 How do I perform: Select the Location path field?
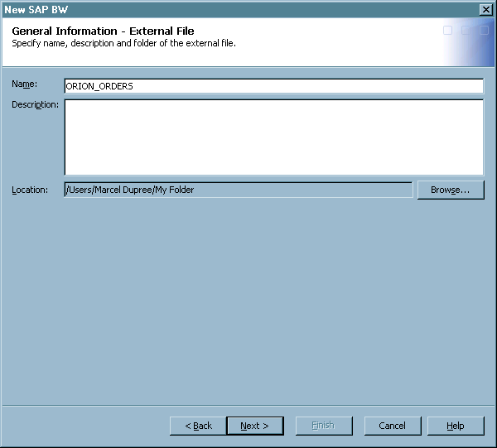point(238,190)
